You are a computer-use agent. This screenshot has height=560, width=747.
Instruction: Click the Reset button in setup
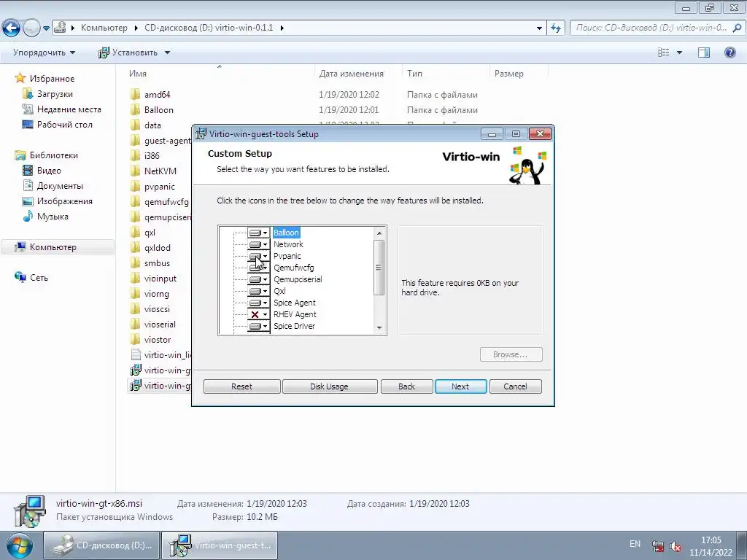pyautogui.click(x=241, y=386)
